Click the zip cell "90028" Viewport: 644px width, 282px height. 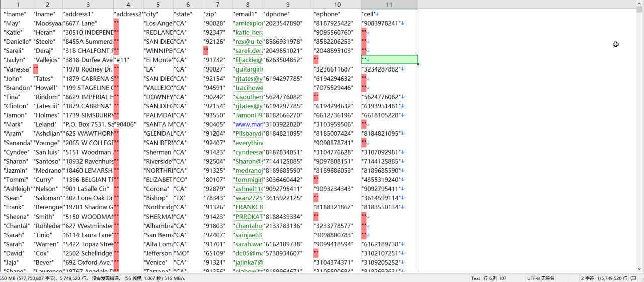[218, 23]
